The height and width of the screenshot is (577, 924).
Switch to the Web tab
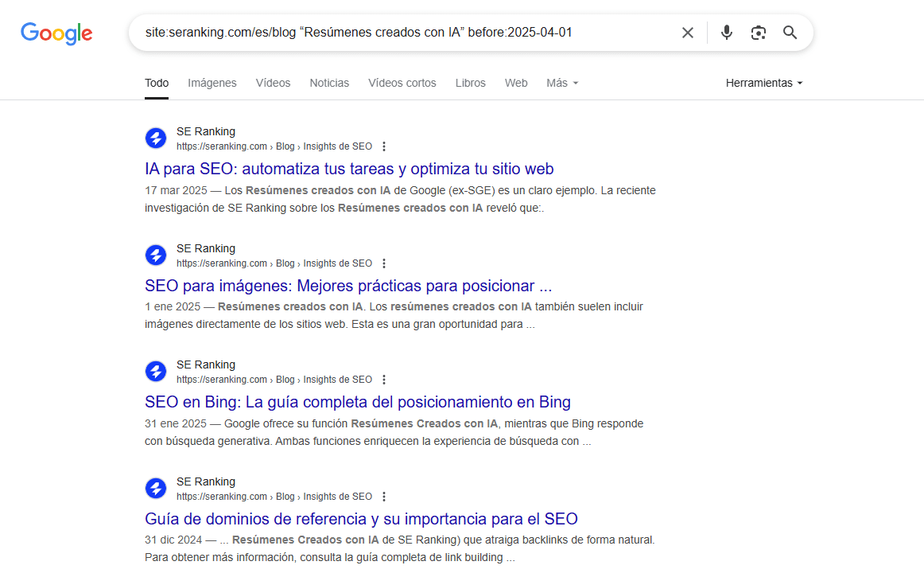[516, 84]
